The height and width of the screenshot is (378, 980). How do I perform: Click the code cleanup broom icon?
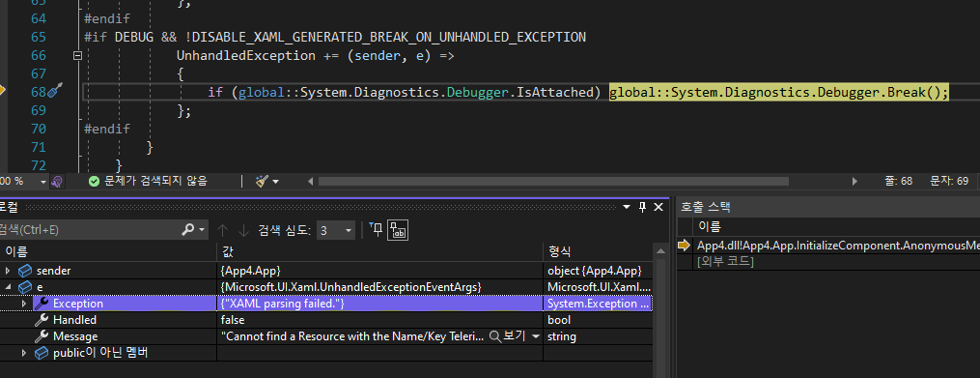262,182
